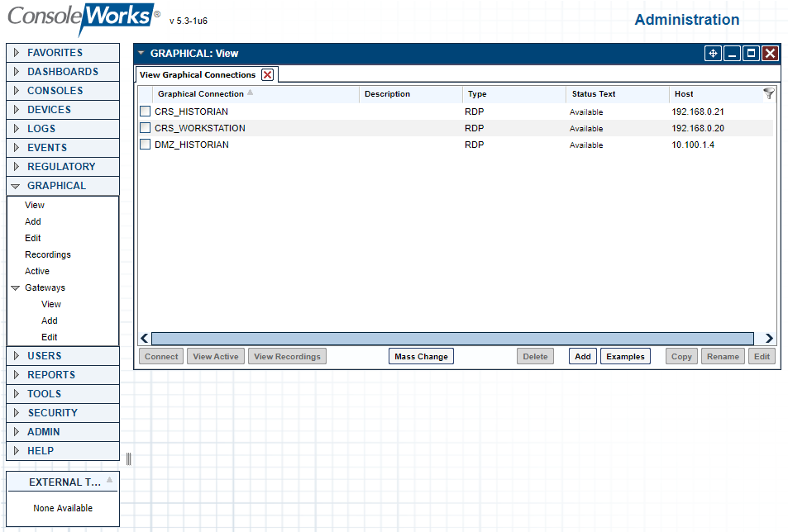The width and height of the screenshot is (788, 532).
Task: Expand the CONSOLES menu section
Action: pyautogui.click(x=63, y=91)
